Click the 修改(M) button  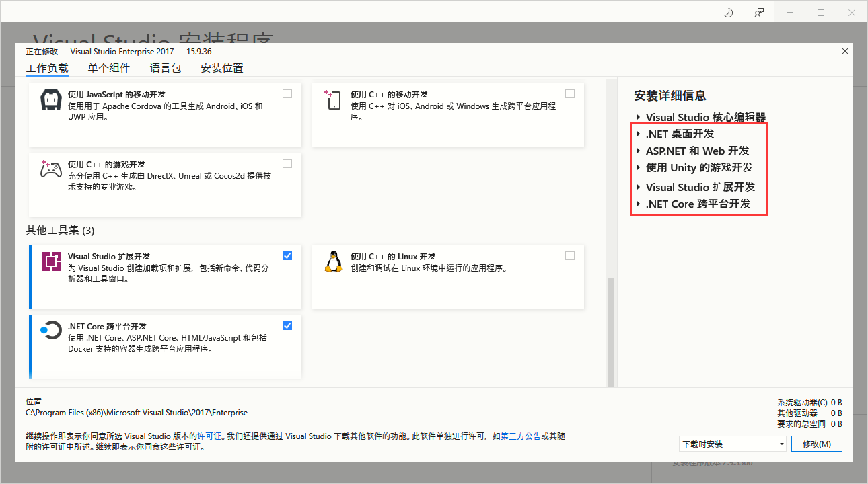tap(816, 444)
